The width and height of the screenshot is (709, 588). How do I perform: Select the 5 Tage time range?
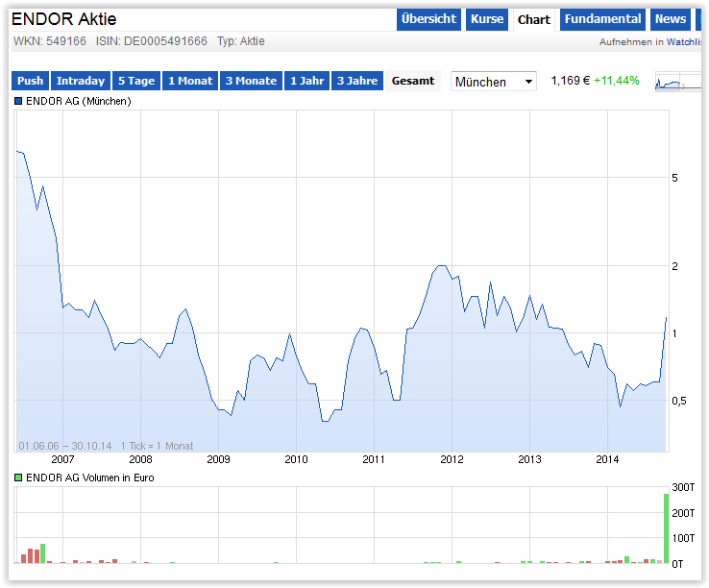click(x=135, y=81)
